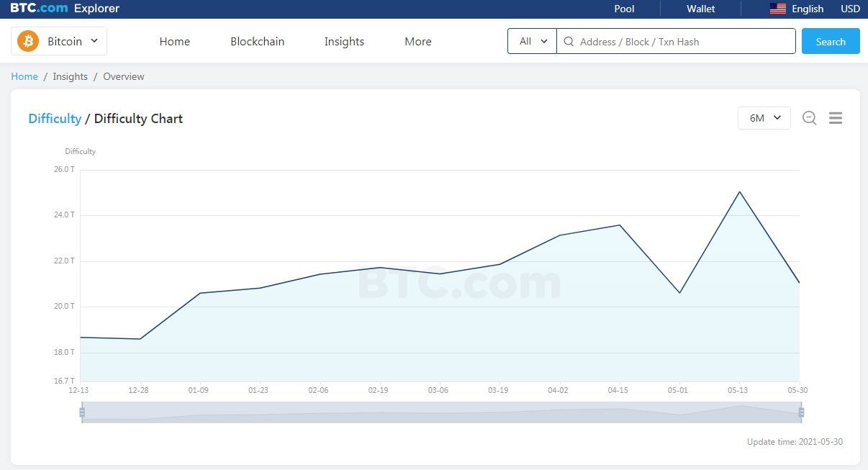Viewport: 868px width, 470px height.
Task: Click the Difficulty Chart heading text
Action: [138, 119]
